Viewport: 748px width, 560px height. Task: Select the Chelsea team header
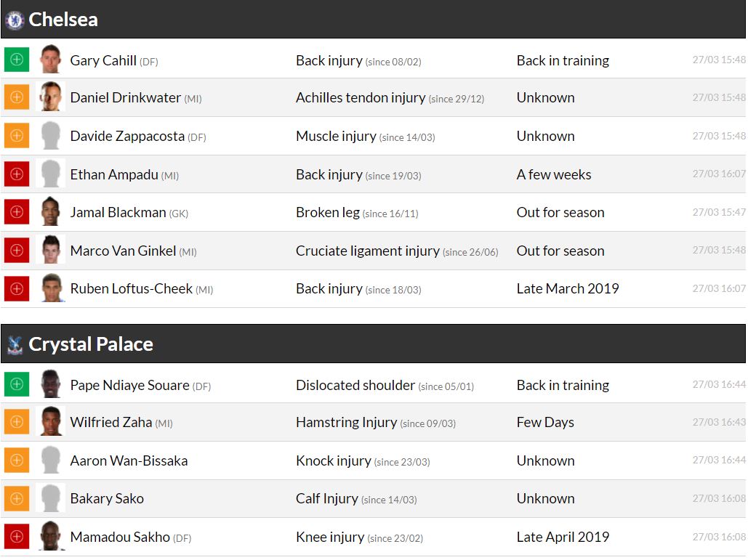pyautogui.click(x=63, y=20)
